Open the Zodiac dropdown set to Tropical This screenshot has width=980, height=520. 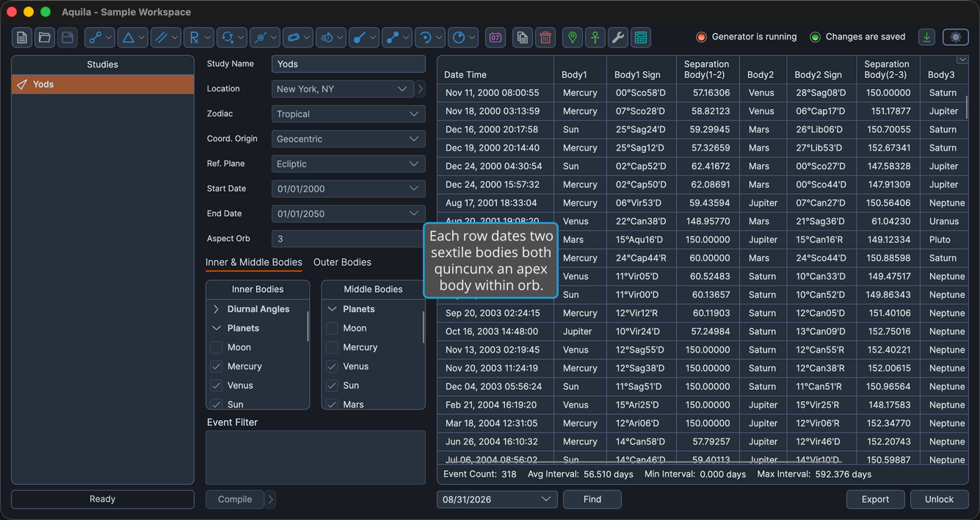coord(349,114)
